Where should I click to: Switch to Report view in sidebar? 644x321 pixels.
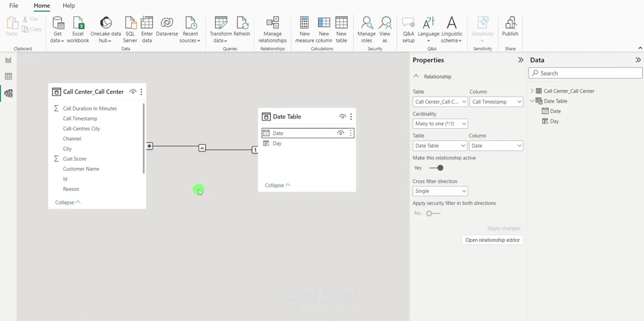[8, 60]
